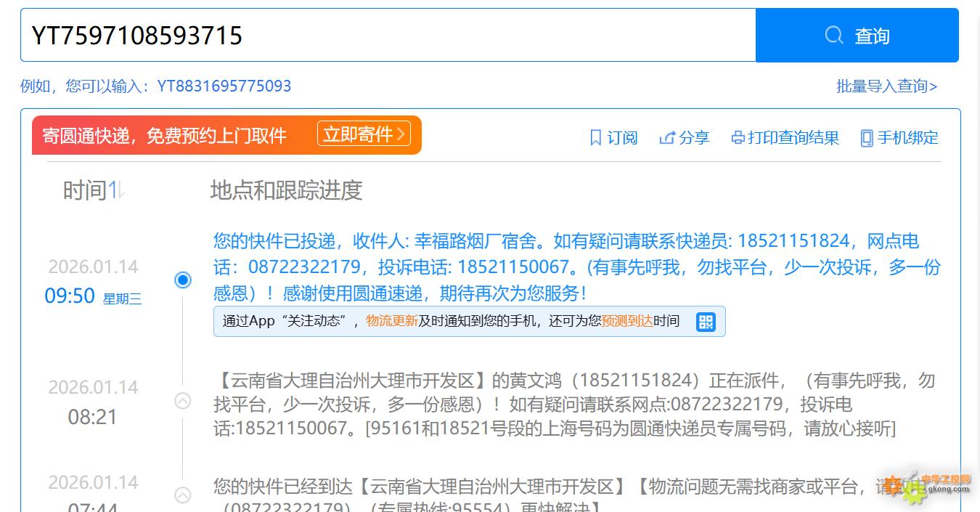Select the 09:50 delivered status radio marker

(183, 280)
